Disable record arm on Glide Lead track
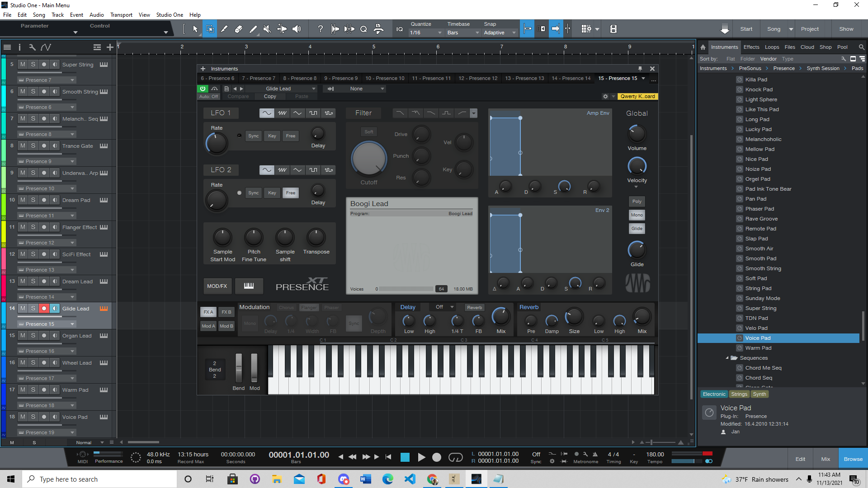The width and height of the screenshot is (868, 488). point(44,309)
